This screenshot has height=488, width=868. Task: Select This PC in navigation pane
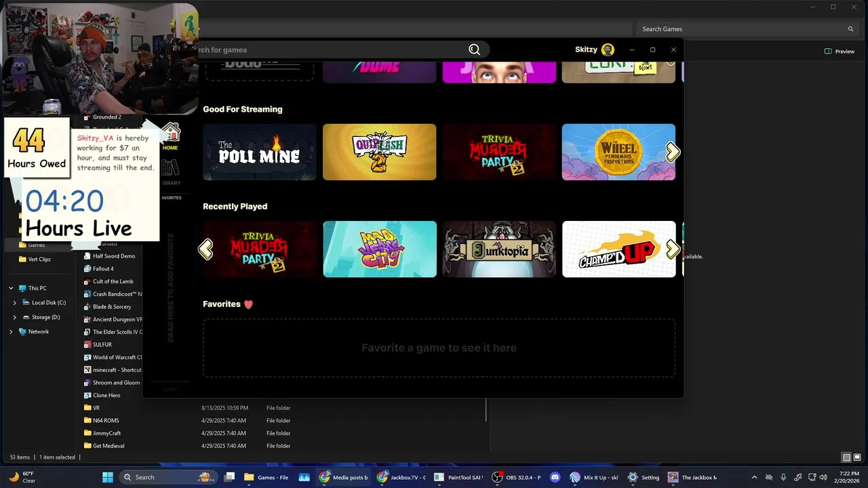[33, 288]
